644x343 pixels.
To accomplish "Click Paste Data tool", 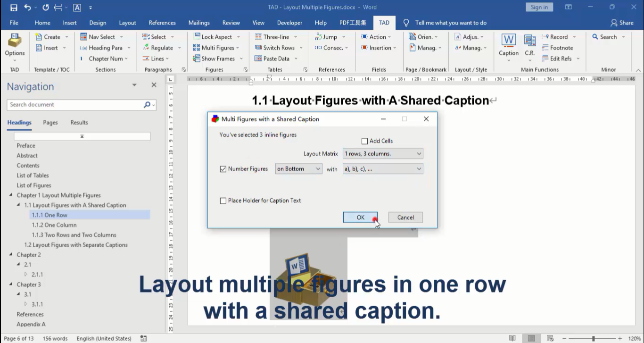I will [276, 59].
